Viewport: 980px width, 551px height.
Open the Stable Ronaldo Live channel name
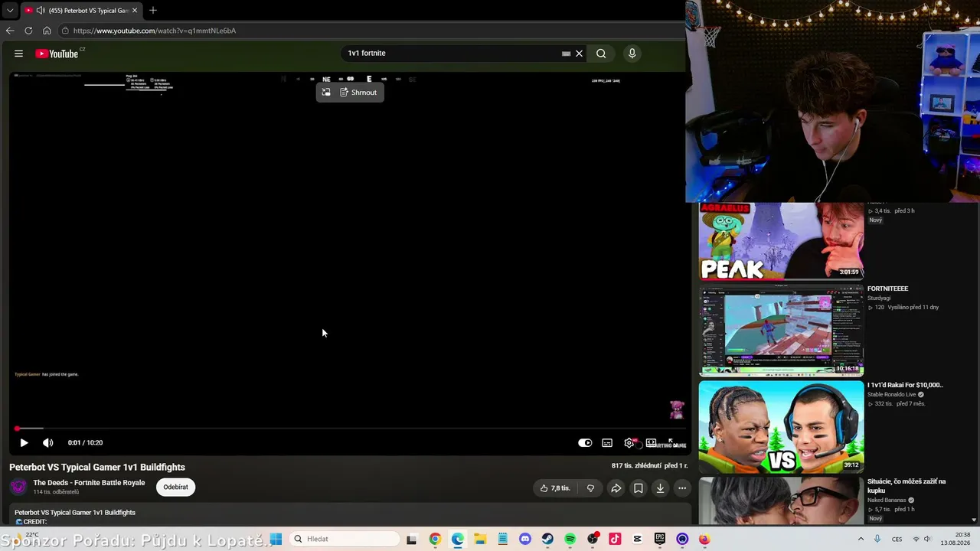(892, 394)
